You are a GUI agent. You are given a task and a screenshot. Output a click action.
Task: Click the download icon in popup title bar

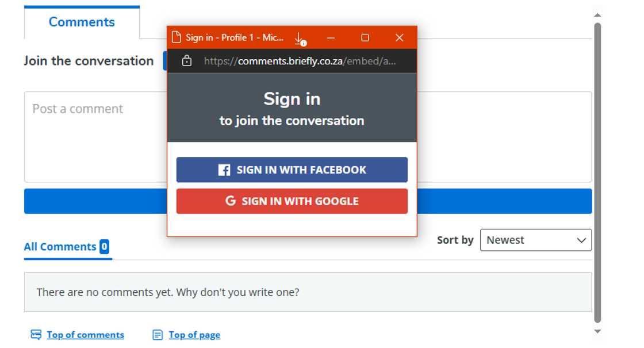pos(298,37)
